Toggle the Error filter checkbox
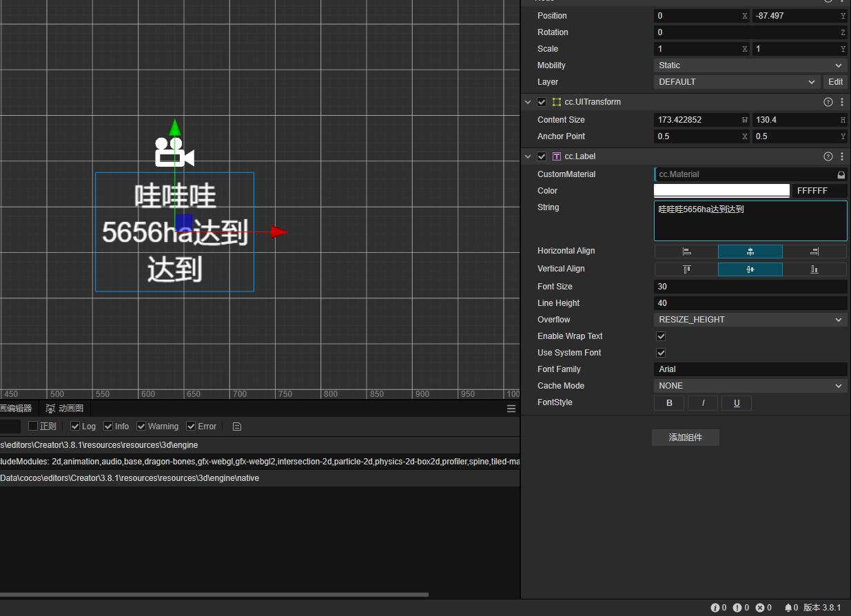Viewport: 851px width, 616px height. coord(192,427)
